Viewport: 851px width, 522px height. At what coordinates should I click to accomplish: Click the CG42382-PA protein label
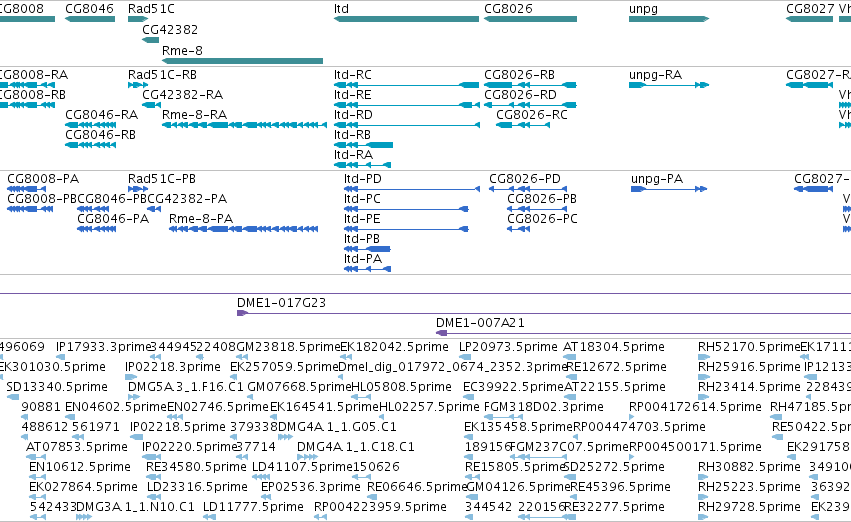187,199
